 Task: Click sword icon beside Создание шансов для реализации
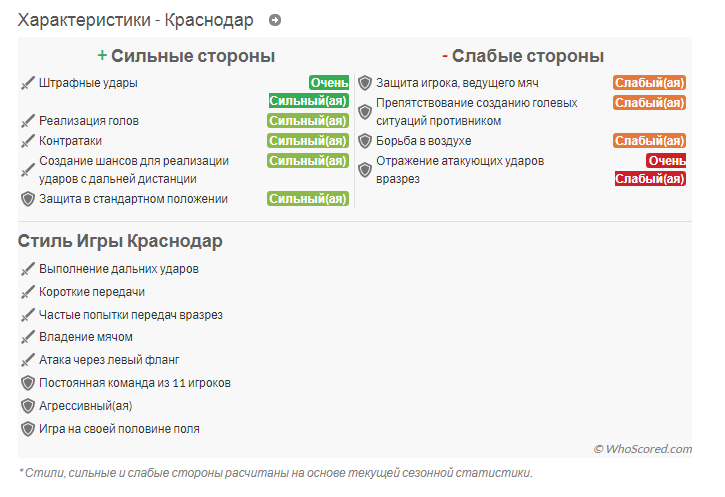(28, 170)
